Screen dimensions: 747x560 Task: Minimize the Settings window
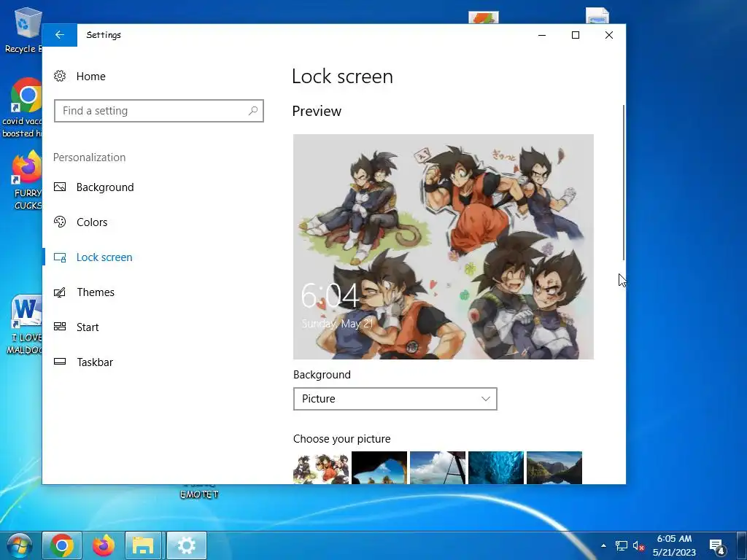(x=542, y=35)
